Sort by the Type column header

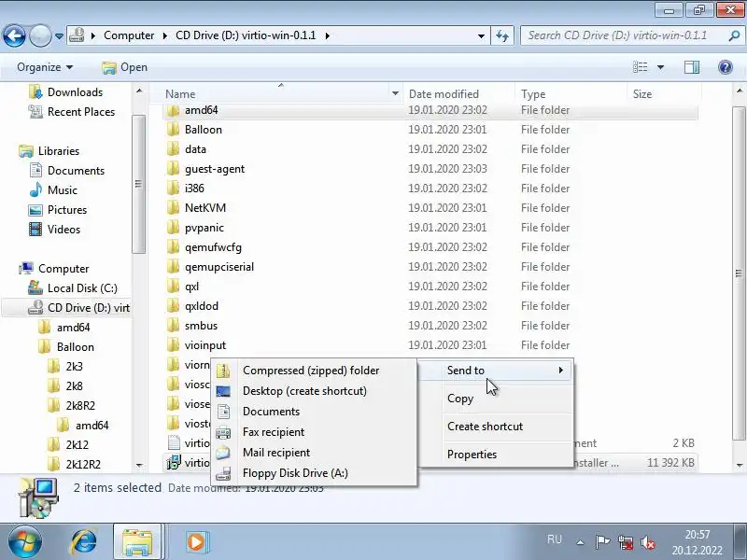tap(533, 94)
